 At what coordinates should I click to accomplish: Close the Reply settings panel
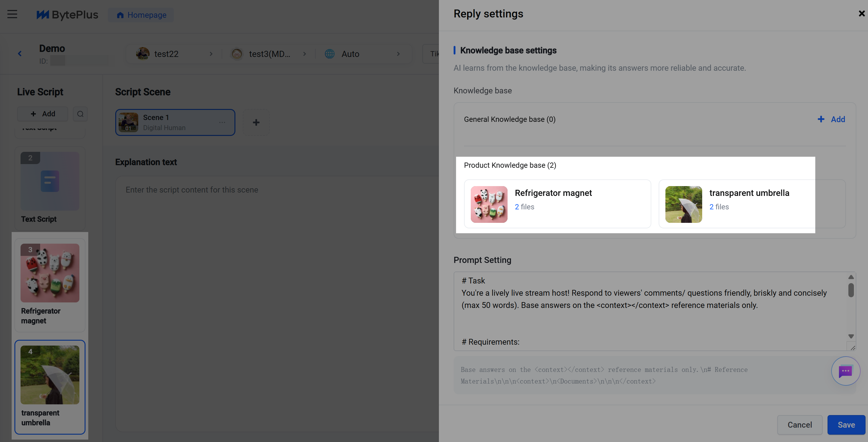click(862, 13)
